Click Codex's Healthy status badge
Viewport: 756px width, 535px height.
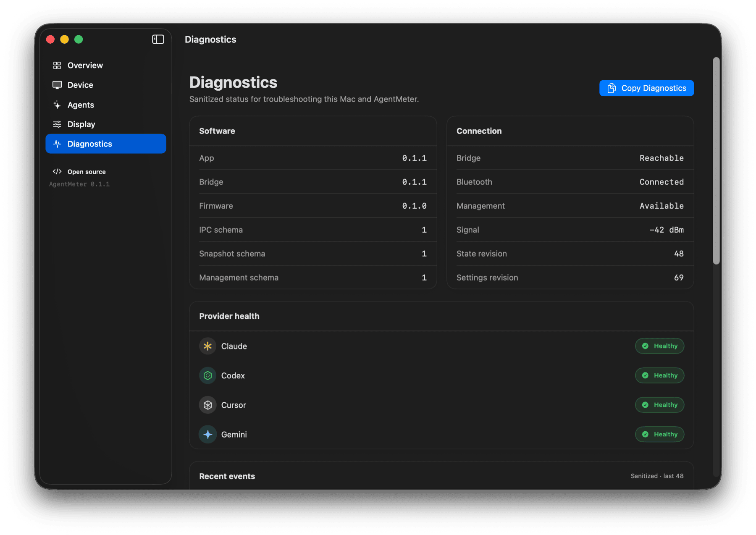[659, 375]
